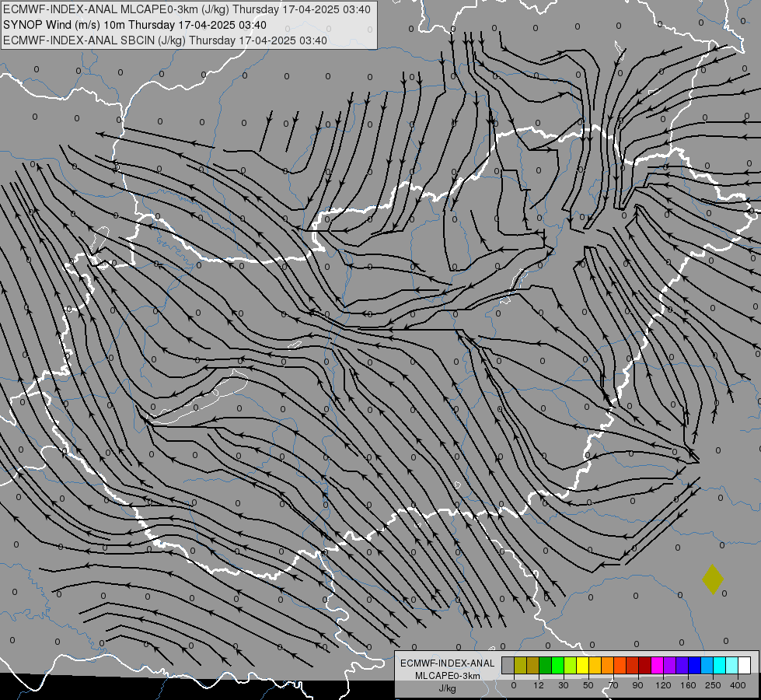The height and width of the screenshot is (700, 761).
Task: Click the '70' tick label in legend
Action: [613, 685]
